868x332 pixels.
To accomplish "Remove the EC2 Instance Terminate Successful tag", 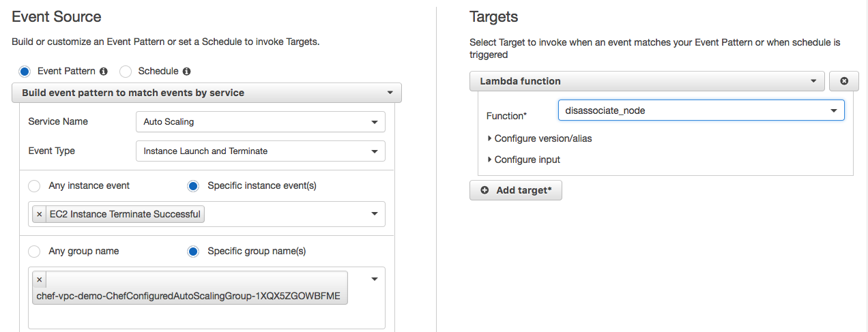I will coord(39,214).
